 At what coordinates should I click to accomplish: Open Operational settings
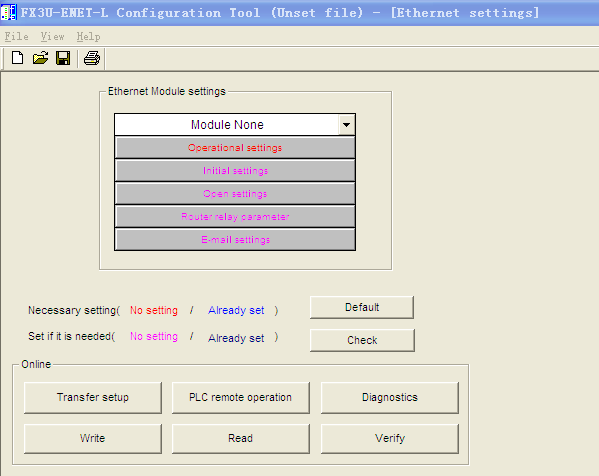pos(235,148)
